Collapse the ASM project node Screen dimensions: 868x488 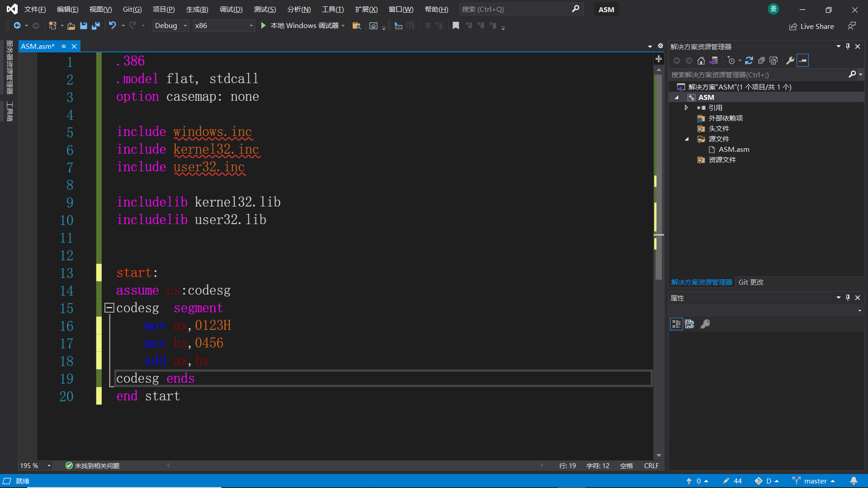coord(677,98)
